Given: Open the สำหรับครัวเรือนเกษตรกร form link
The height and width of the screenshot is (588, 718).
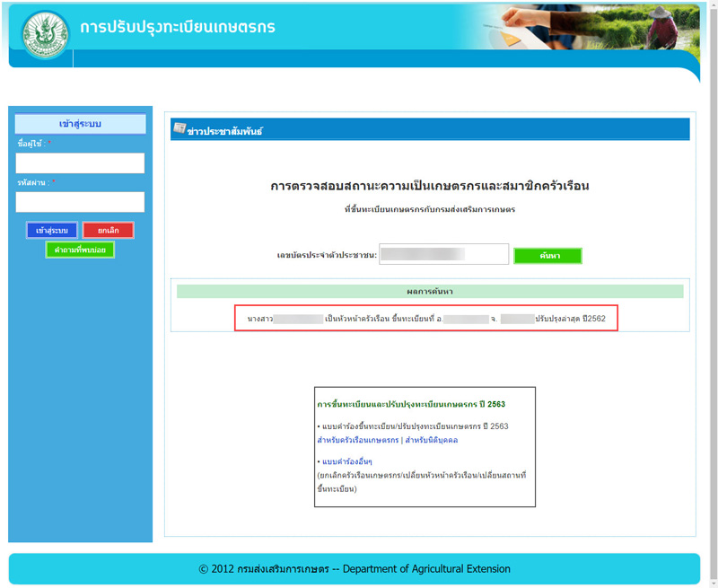Looking at the screenshot, I should coord(357,440).
